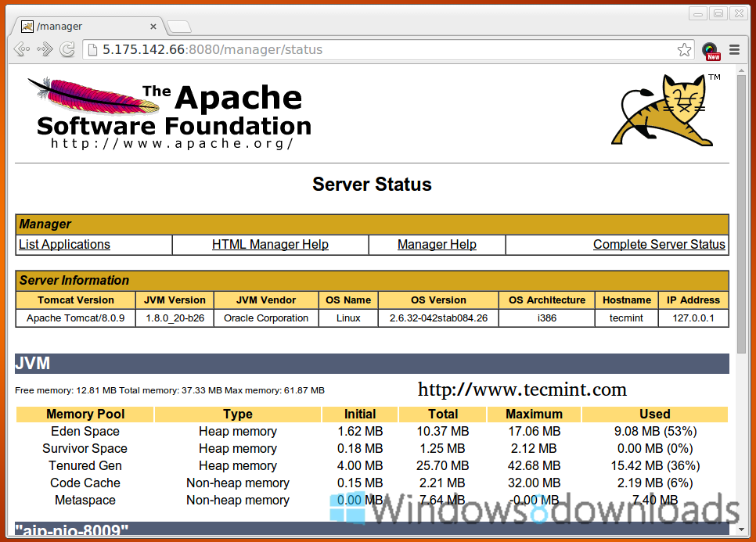Open the Complete Server Status link
The image size is (756, 542).
659,244
